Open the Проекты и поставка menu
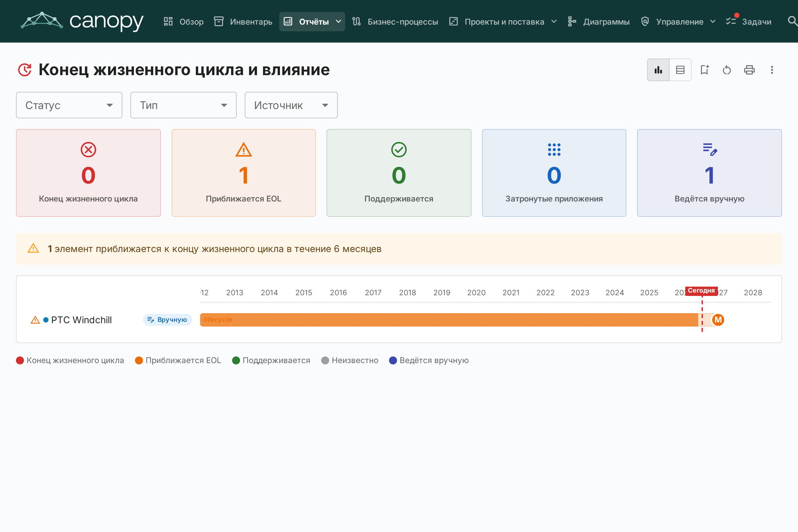This screenshot has width=798, height=532. pyautogui.click(x=503, y=22)
